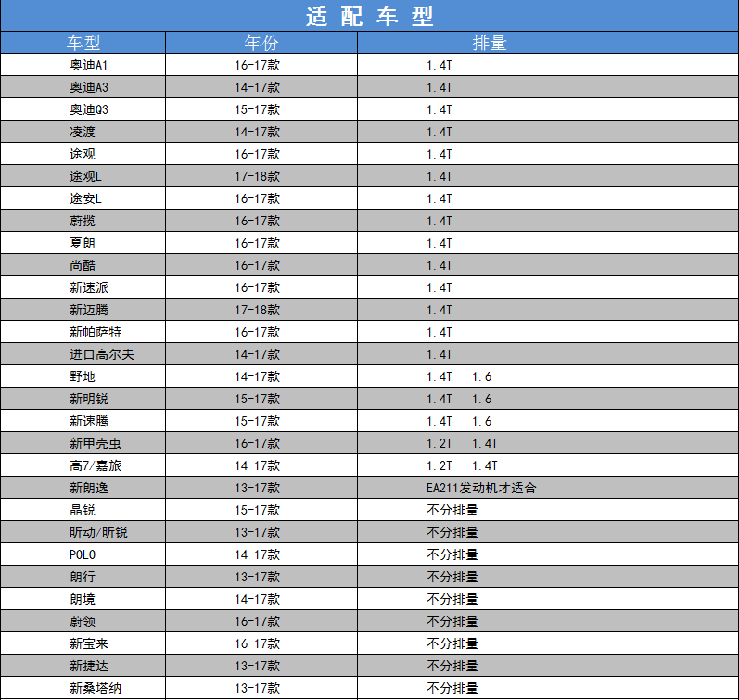Screen dimensions: 739x700
Task: Select the 新速腾 model cell
Action: (x=83, y=421)
